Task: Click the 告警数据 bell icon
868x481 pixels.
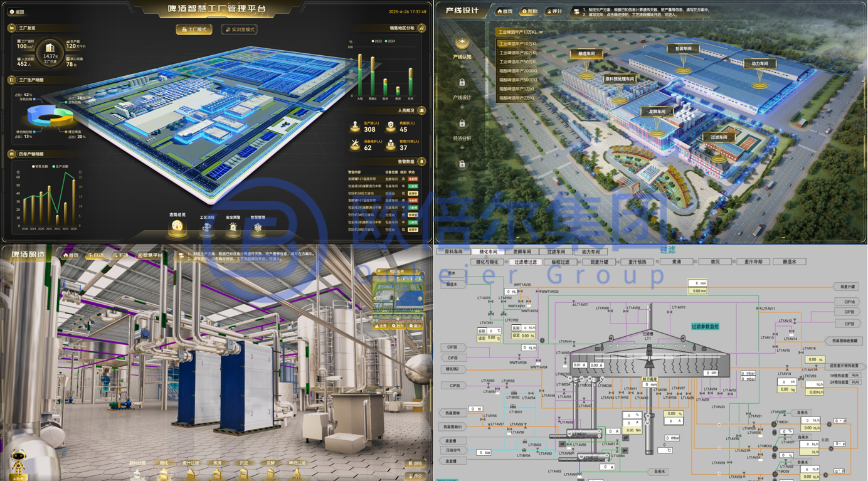Action: (x=422, y=162)
